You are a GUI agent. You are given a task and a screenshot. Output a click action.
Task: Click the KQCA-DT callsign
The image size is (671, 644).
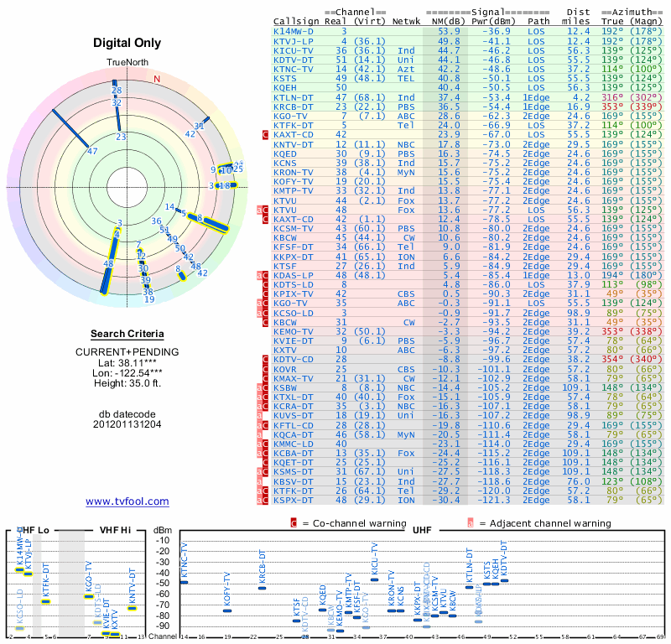point(294,434)
